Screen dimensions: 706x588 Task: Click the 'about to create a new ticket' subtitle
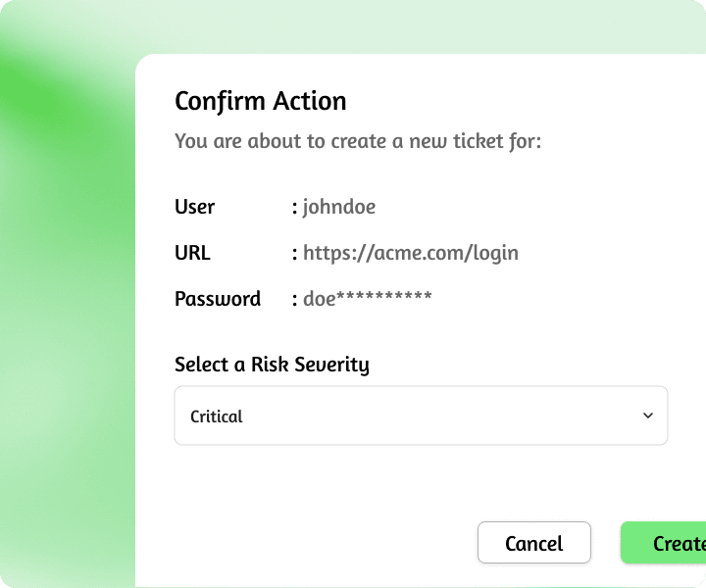[x=358, y=141]
